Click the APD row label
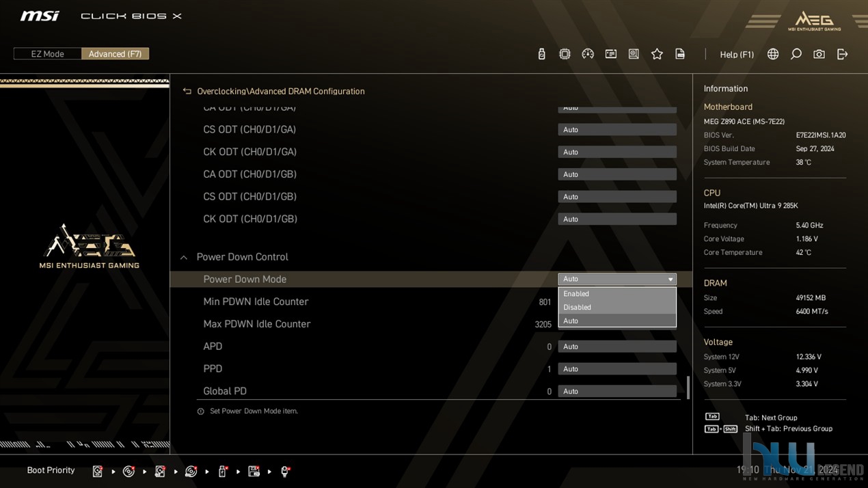The image size is (868, 488). tap(213, 347)
